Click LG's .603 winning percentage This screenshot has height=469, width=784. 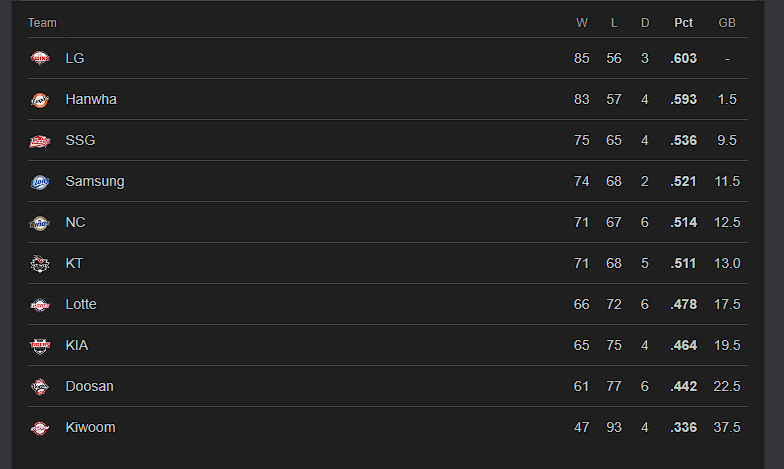click(x=684, y=59)
